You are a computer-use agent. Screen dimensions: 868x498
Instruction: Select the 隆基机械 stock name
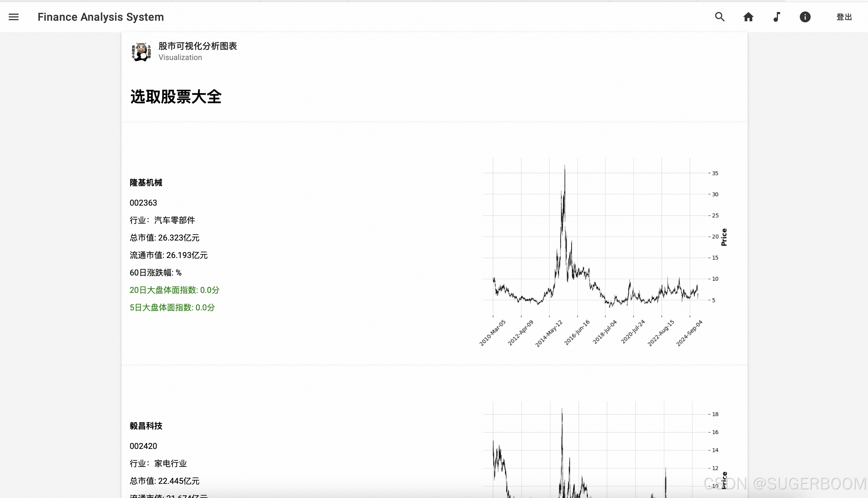click(146, 183)
